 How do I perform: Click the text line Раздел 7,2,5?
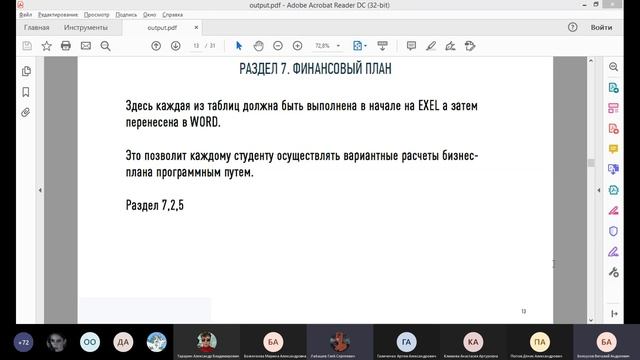tap(155, 205)
